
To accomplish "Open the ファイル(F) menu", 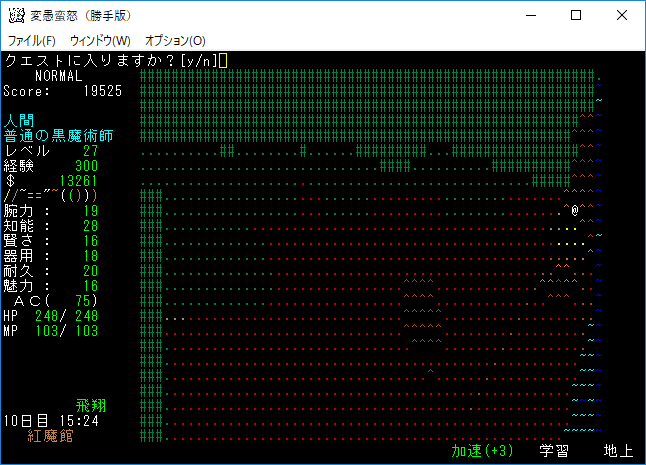I will [32, 41].
